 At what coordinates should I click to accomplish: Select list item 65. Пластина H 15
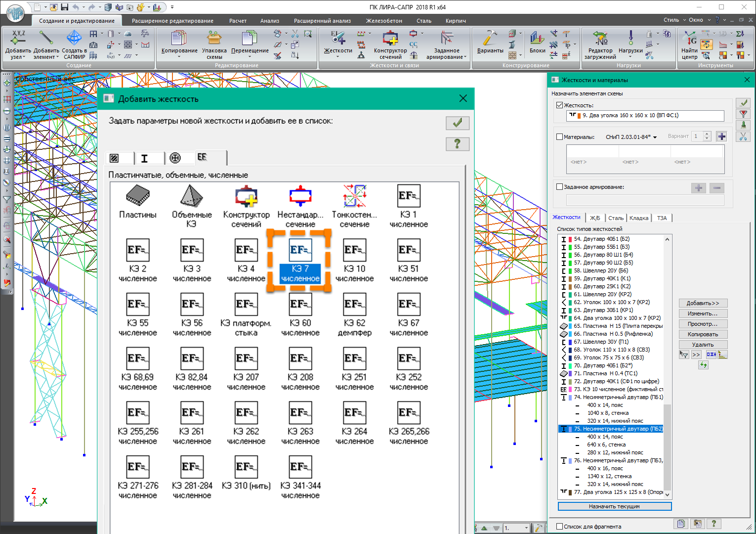point(618,326)
